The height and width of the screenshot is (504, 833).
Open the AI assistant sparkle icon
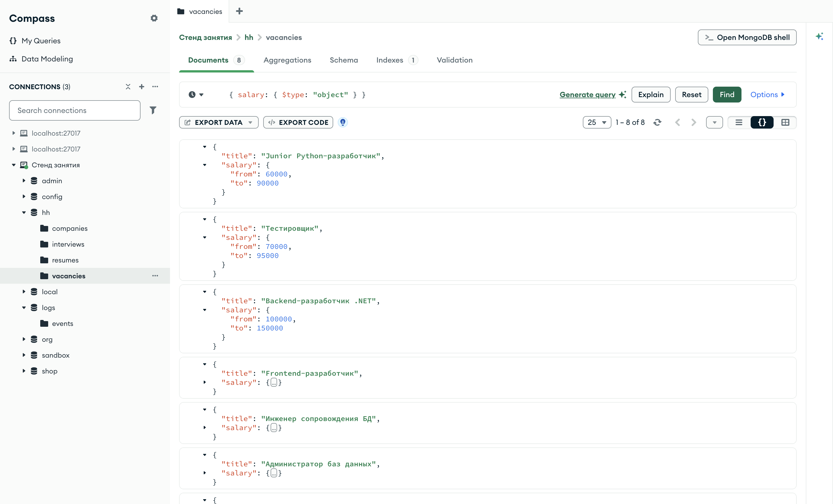click(x=819, y=37)
